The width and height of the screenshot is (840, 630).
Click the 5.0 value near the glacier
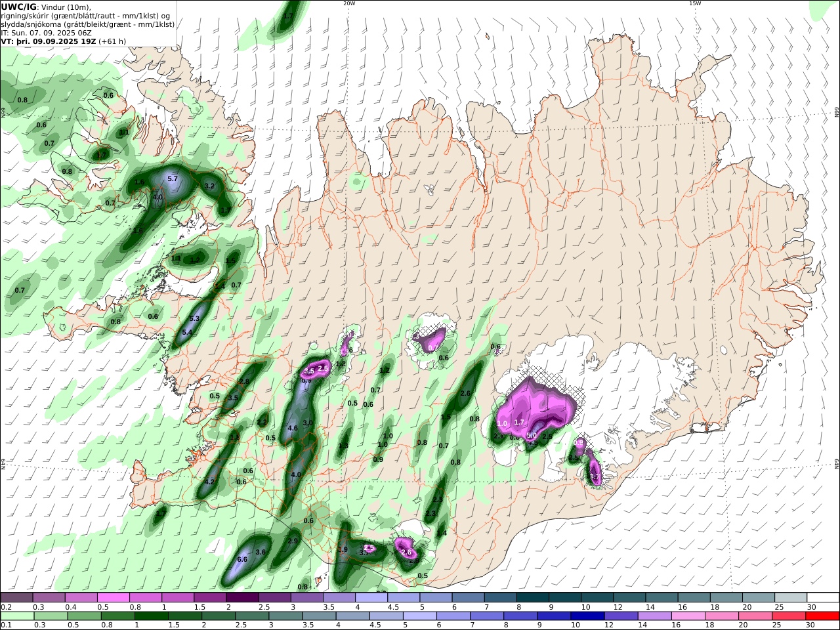point(532,436)
